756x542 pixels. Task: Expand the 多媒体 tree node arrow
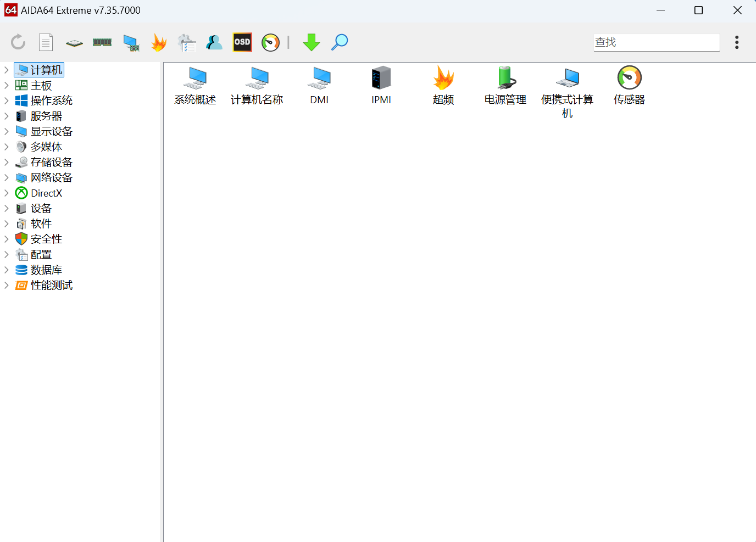7,147
